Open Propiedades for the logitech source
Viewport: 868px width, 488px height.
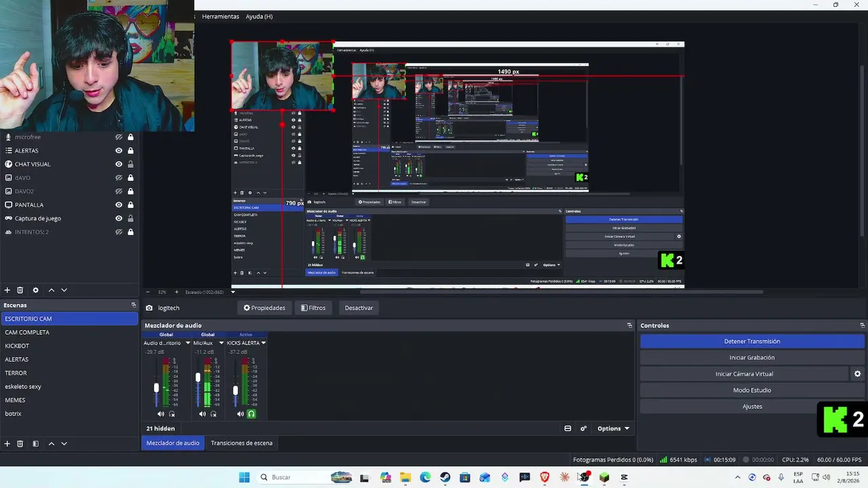(x=264, y=308)
